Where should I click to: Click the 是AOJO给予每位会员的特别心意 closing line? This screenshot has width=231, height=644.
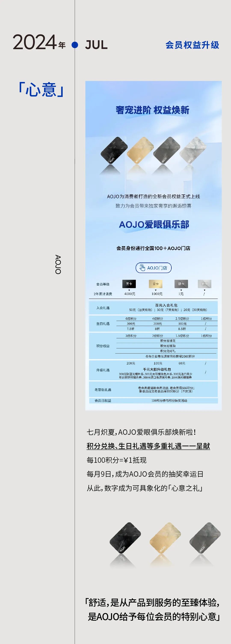[154, 616]
